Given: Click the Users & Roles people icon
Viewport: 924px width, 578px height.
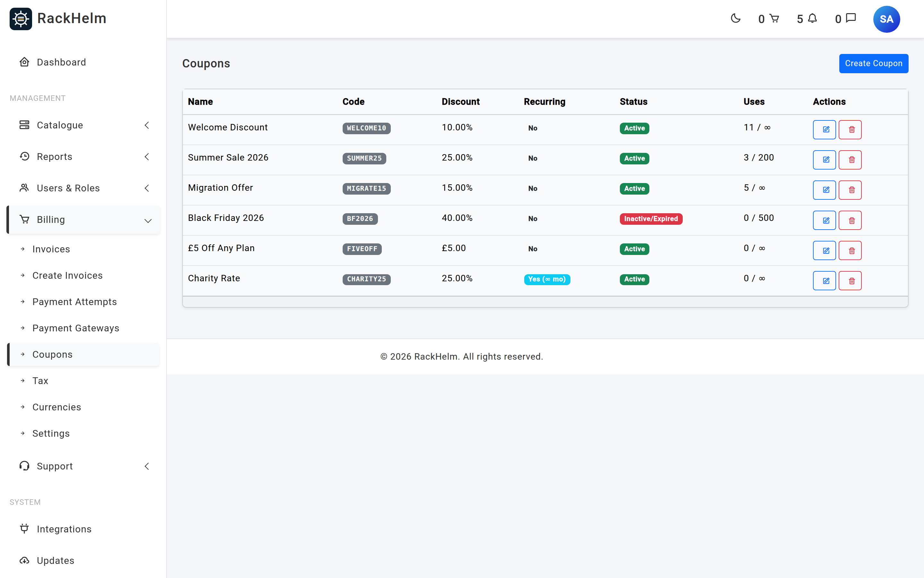Looking at the screenshot, I should coord(24,188).
